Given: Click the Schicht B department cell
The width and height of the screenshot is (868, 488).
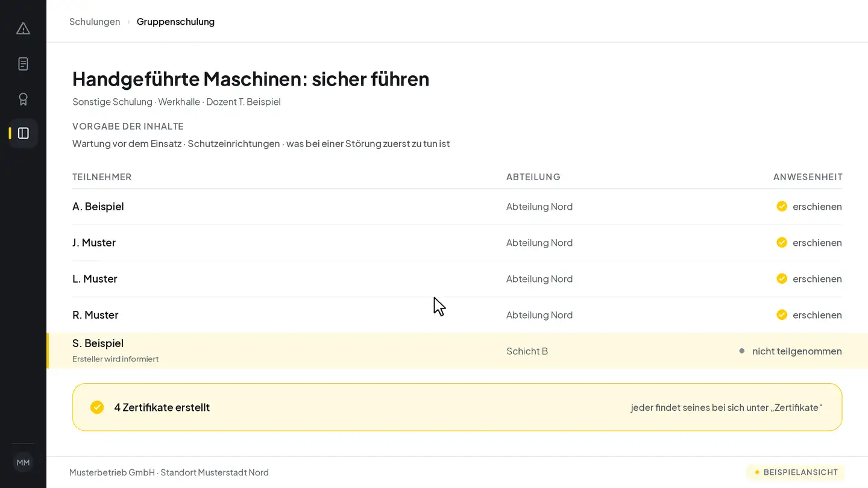Looking at the screenshot, I should [x=527, y=351].
